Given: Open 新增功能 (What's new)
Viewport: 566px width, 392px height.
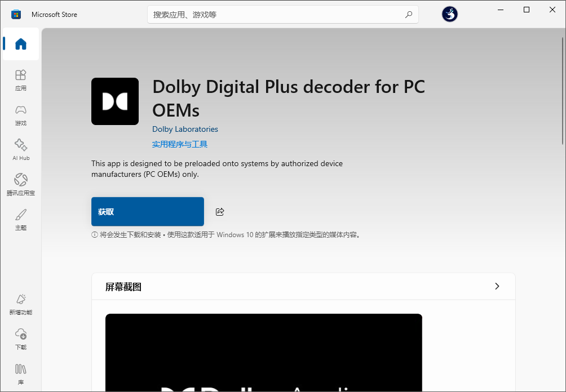Looking at the screenshot, I should point(20,304).
